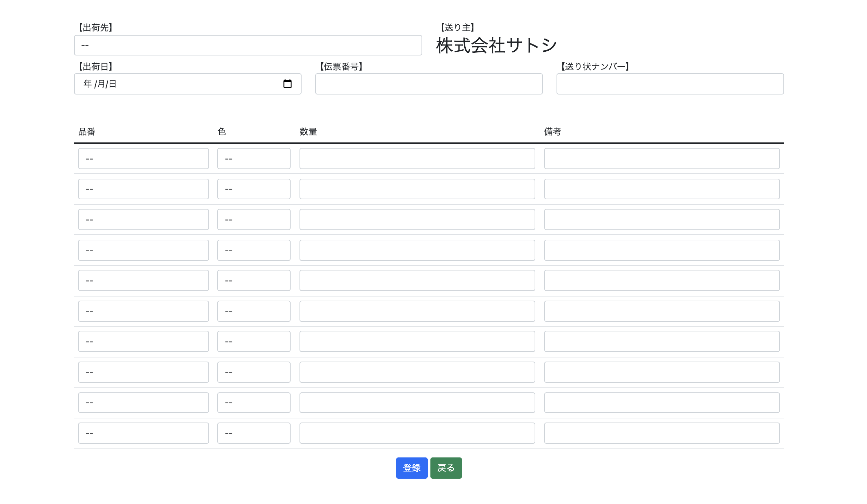Click the 【出荷日】 label
This screenshot has height=504, width=867.
tap(95, 66)
